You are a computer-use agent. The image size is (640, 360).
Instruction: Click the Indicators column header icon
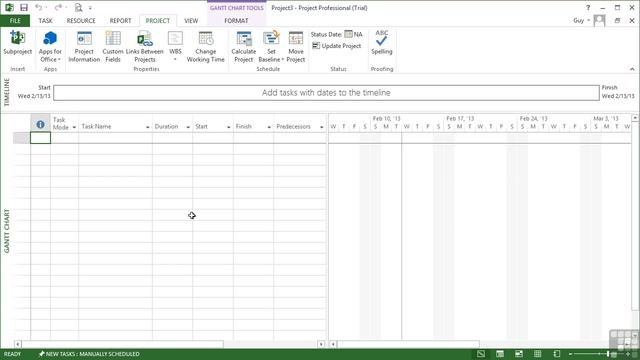[40, 124]
